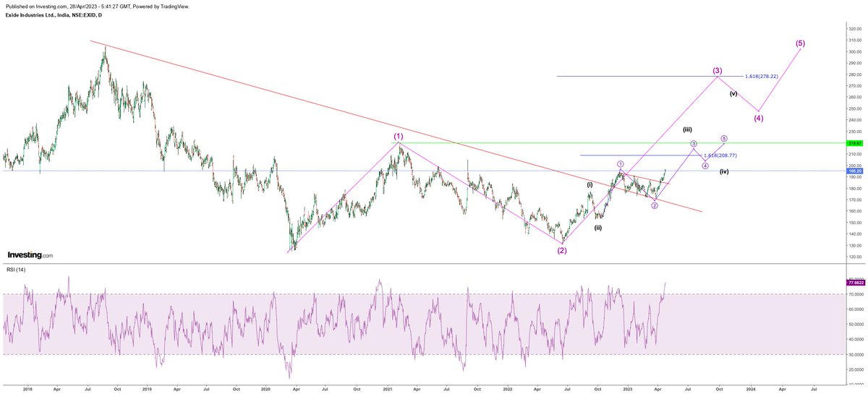Viewport: 868px width, 394px height.
Task: Select the magenta wave label (2)
Action: [x=562, y=250]
